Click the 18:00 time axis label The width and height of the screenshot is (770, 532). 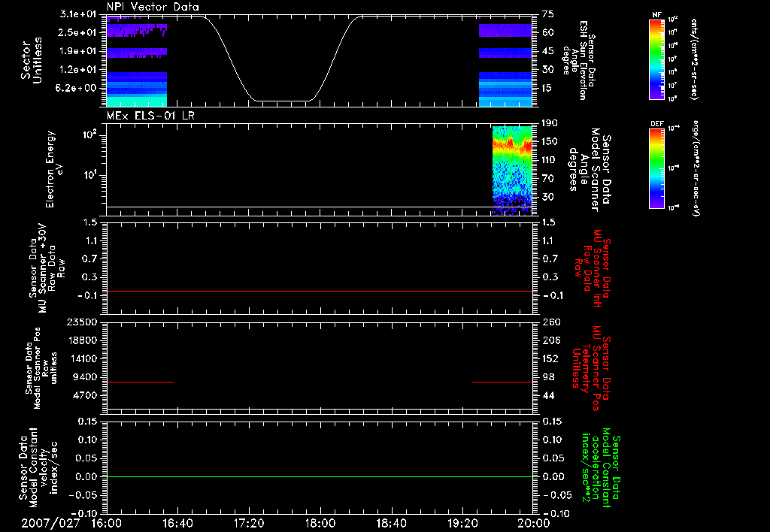coord(320,523)
